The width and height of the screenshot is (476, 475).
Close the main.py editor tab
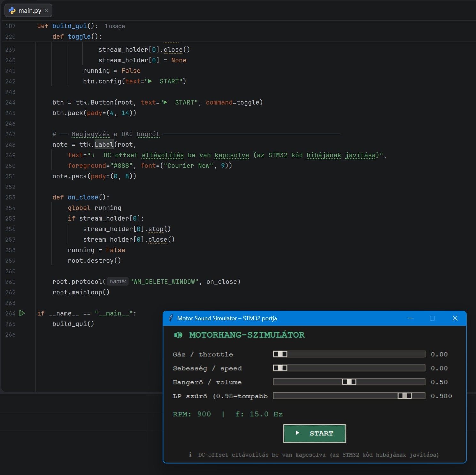(47, 11)
